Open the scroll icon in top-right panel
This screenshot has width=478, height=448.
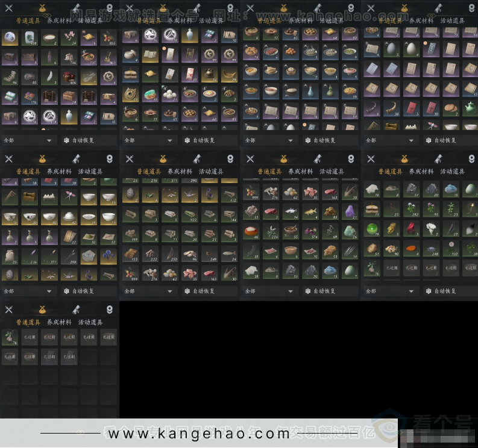[x=438, y=8]
